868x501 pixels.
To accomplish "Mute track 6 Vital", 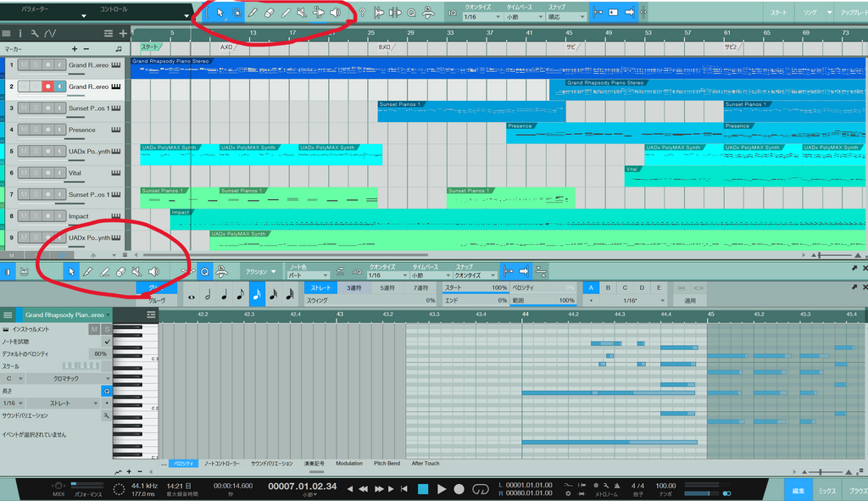I will [x=23, y=173].
